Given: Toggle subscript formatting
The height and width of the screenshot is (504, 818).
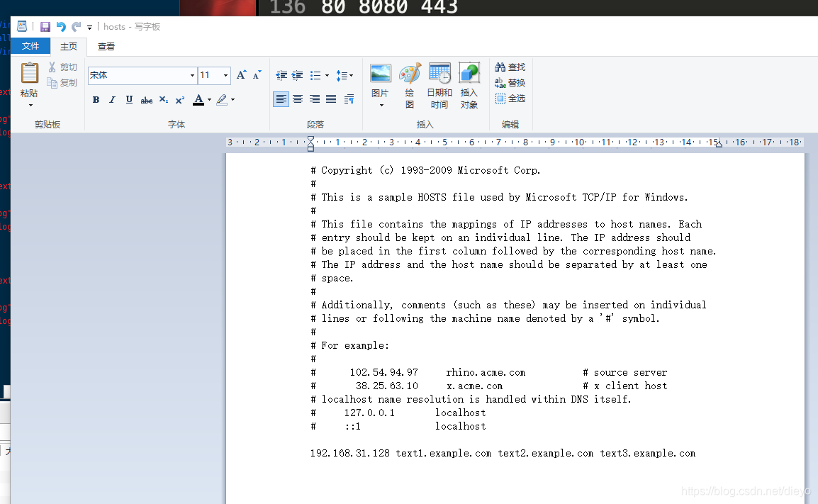Looking at the screenshot, I should coord(163,100).
